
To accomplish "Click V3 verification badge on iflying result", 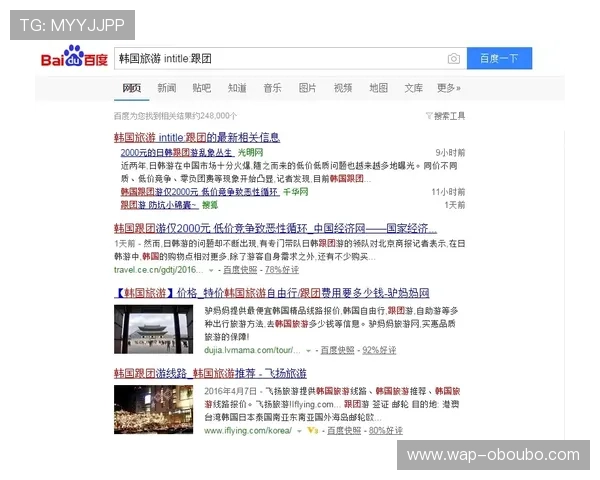I will pos(313,431).
